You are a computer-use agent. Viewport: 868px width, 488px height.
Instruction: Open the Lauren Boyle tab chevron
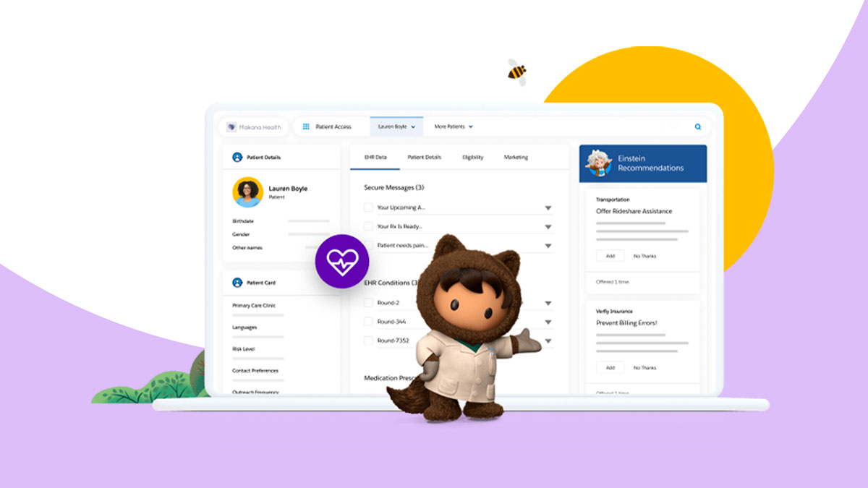tap(414, 127)
